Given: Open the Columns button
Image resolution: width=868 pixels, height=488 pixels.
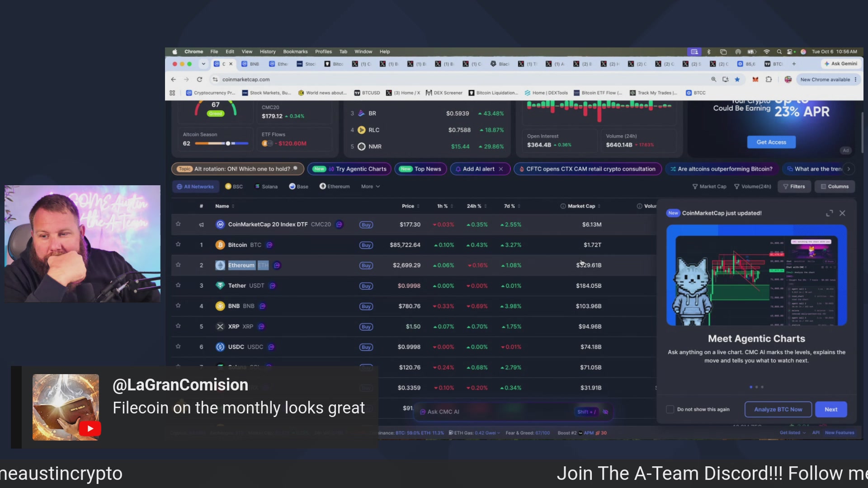Looking at the screenshot, I should tap(835, 186).
